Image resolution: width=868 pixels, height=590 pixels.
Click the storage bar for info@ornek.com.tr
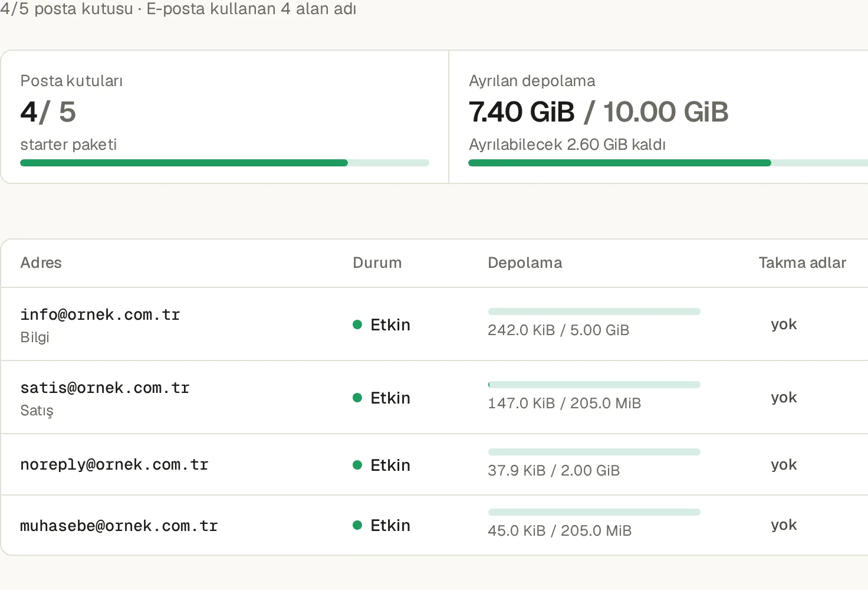(x=594, y=312)
